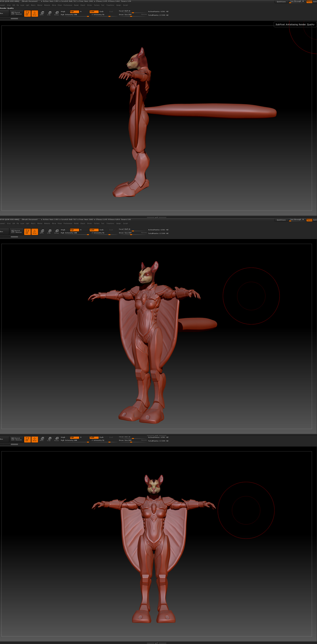Choose the Move tool in the three-quarter-view screenshot
317x644 pixels.
pos(42,232)
